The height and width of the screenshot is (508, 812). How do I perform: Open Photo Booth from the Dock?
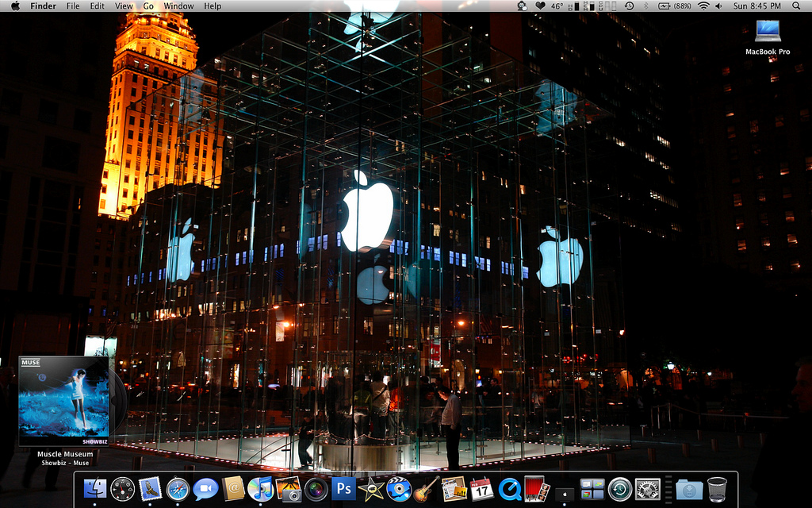point(537,488)
